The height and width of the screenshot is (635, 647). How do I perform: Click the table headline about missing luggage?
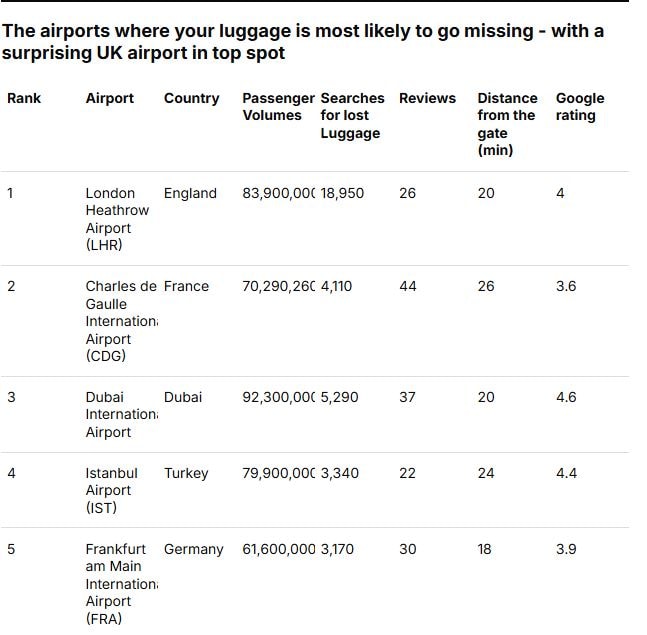coord(302,41)
